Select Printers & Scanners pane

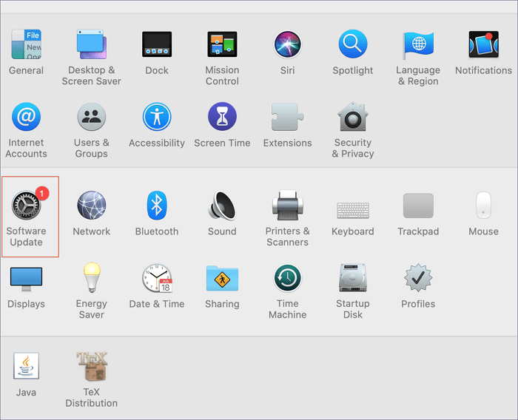(x=287, y=206)
